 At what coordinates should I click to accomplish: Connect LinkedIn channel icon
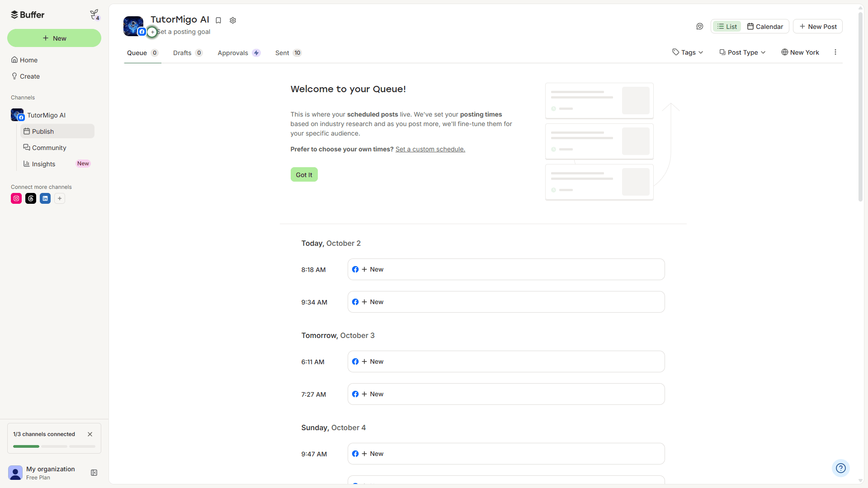coord(45,198)
